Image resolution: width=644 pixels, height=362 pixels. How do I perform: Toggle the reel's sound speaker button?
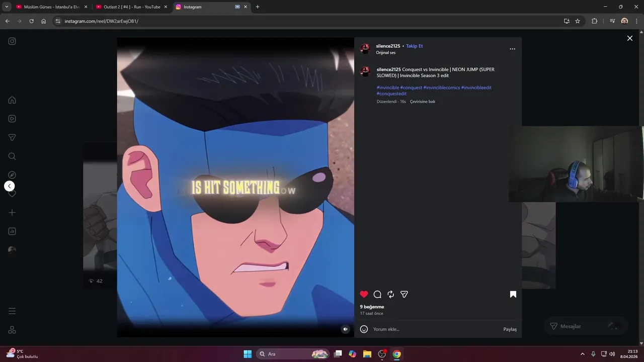(345, 329)
